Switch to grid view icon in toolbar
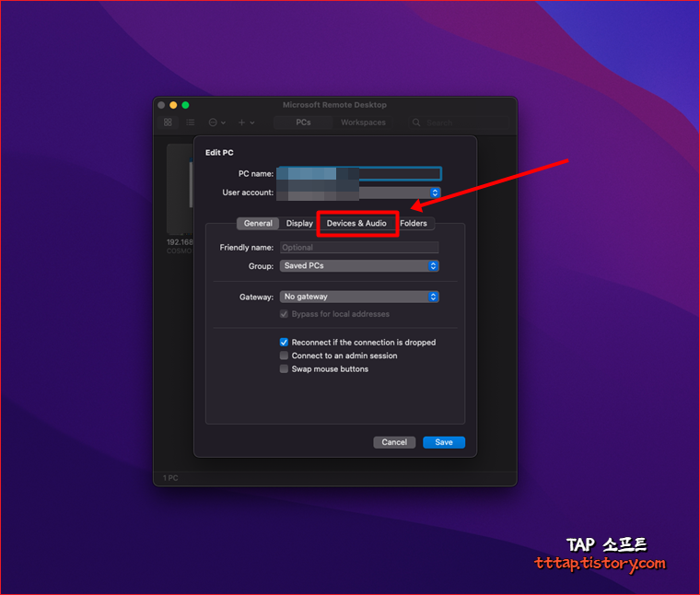Image resolution: width=700 pixels, height=595 pixels. [168, 122]
